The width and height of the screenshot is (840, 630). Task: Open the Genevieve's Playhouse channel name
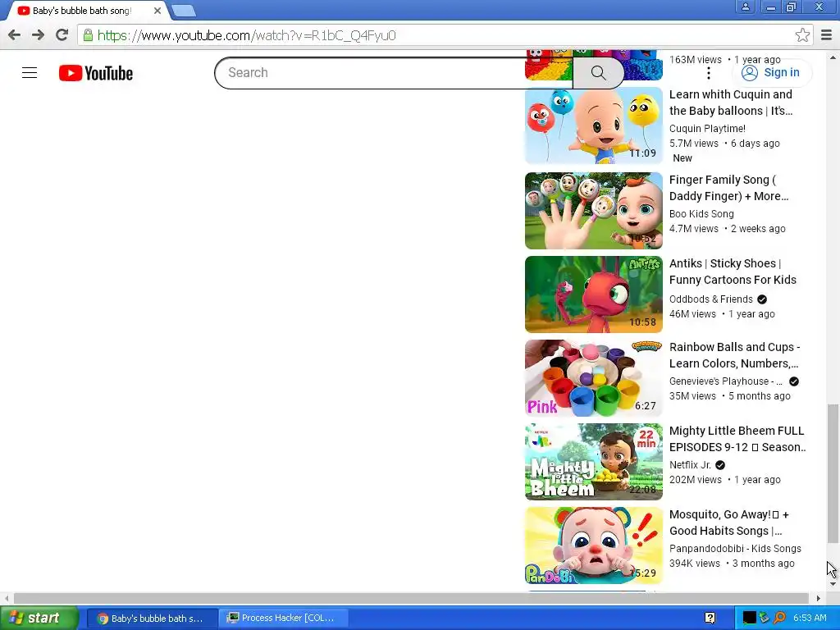pos(726,381)
